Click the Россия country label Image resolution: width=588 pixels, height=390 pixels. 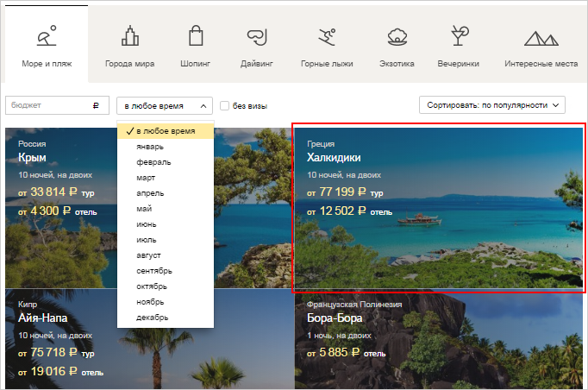click(x=32, y=144)
